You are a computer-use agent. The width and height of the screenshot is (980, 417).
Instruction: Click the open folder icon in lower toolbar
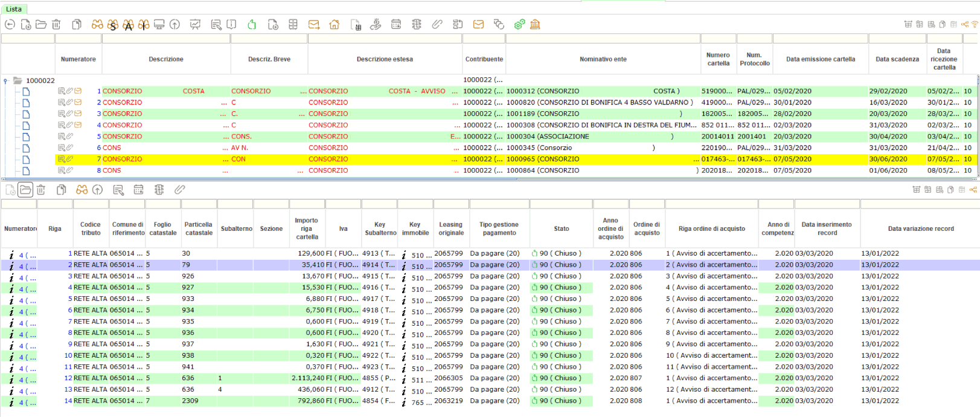coord(25,190)
